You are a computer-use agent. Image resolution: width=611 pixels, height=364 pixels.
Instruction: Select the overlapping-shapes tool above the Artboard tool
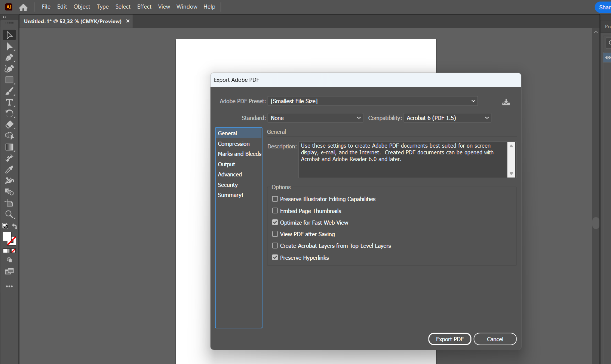click(x=9, y=192)
